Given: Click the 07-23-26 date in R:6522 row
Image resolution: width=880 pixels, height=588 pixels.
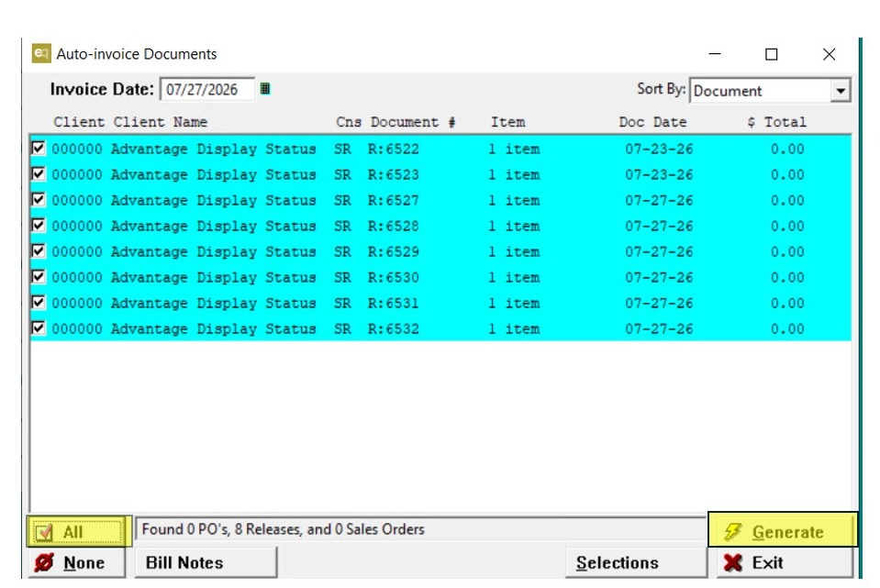Looking at the screenshot, I should pyautogui.click(x=659, y=149).
